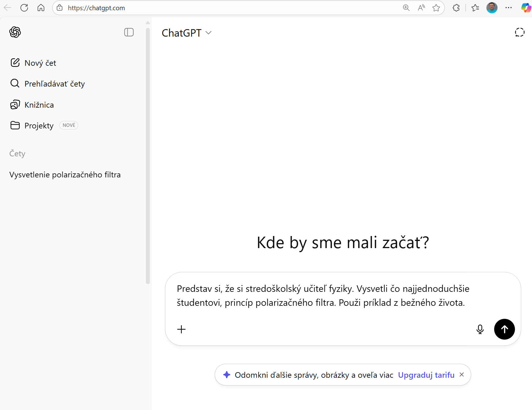Click the sidebar vertical scrollbar

[148, 155]
